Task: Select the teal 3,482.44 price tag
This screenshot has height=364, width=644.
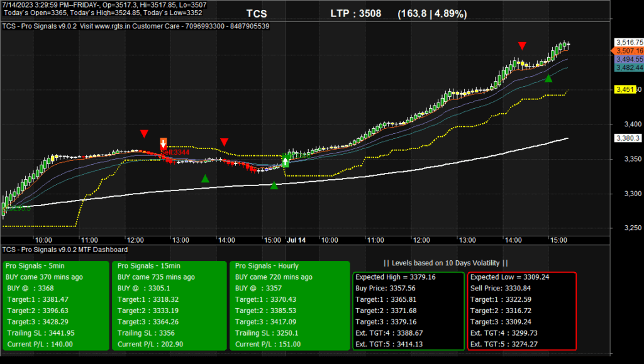Action: [629, 67]
